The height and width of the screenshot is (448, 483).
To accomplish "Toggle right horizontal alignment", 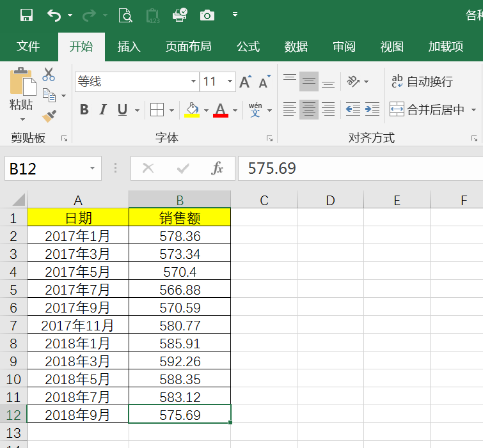I will click(328, 109).
